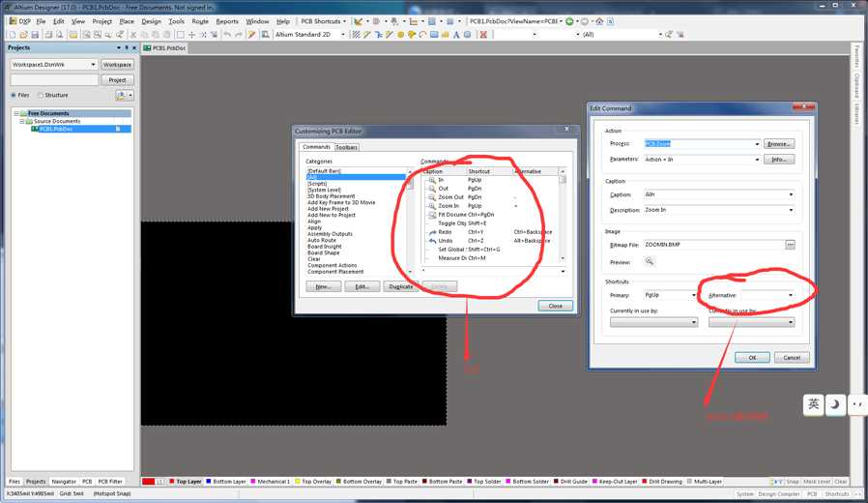Click the Zoom In preview magnifier in Edit Command
Screen dimensions: 868x503
(650, 261)
